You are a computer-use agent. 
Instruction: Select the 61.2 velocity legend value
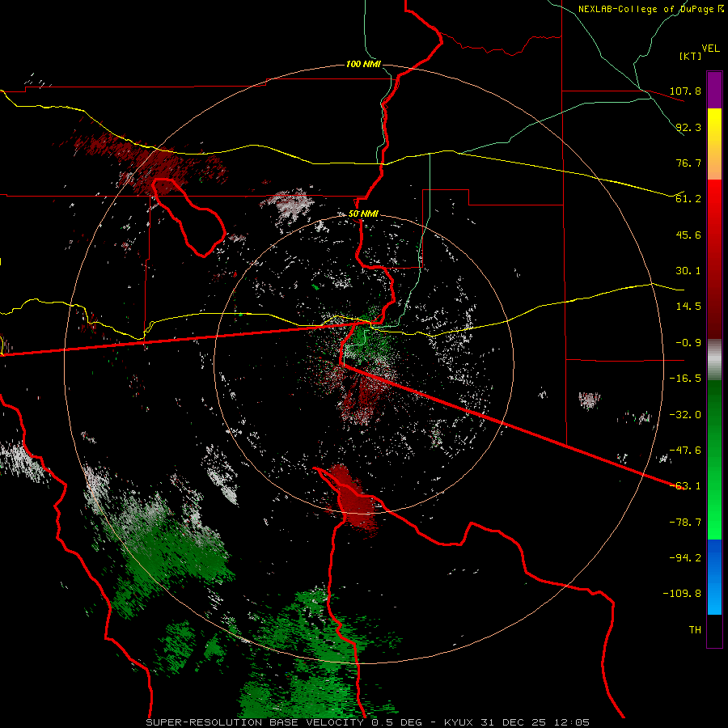coord(688,199)
